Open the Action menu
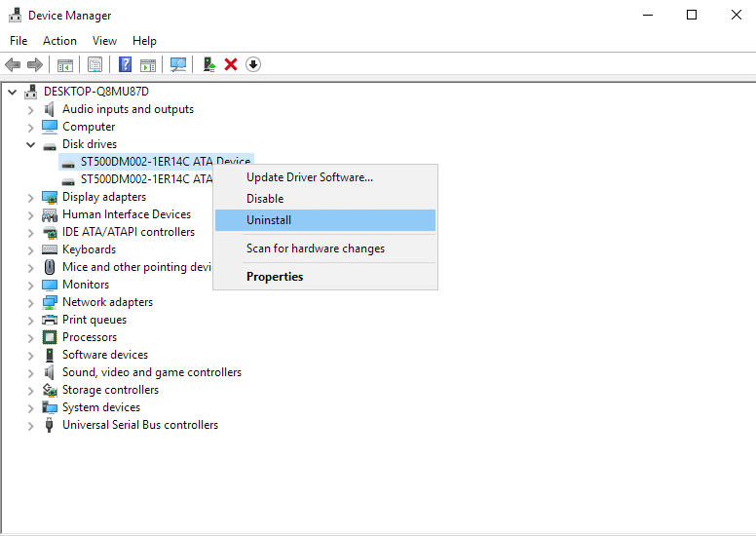756x536 pixels. click(59, 41)
